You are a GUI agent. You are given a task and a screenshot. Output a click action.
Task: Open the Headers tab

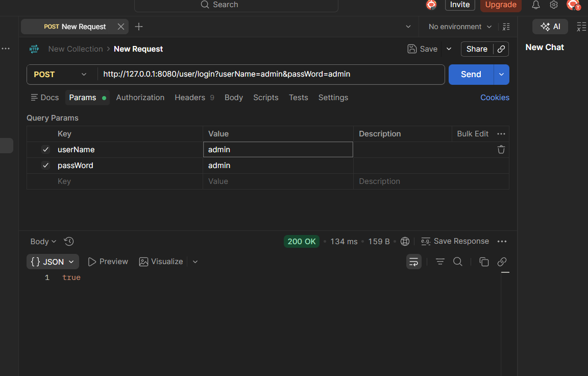click(194, 98)
